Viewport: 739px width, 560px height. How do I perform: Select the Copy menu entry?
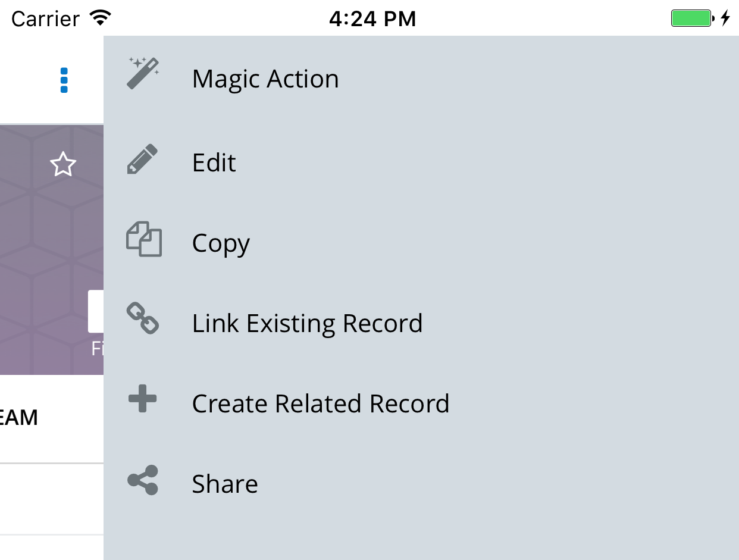tap(221, 243)
